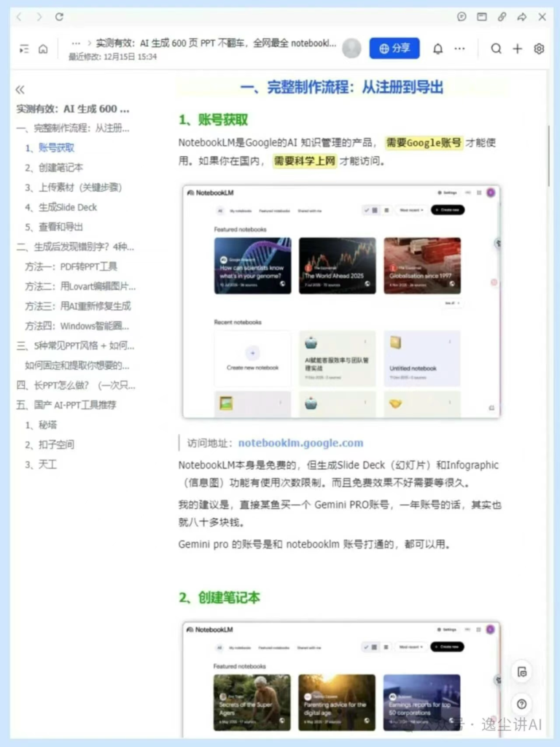Open the comment bubble icon in title bar

(462, 18)
